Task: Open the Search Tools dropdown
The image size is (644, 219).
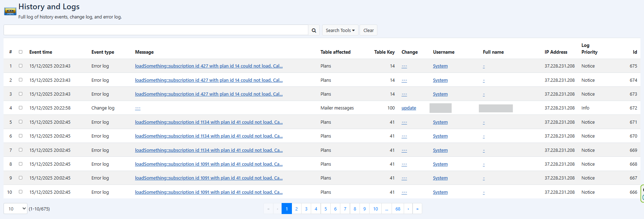Action: [x=340, y=30]
